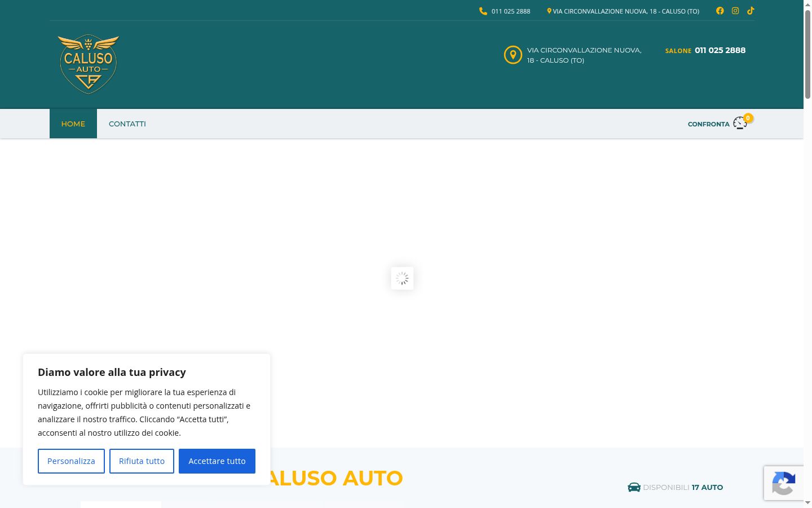The width and height of the screenshot is (812, 508).
Task: Click the page vertical scrollbar thumb
Action: [807, 54]
